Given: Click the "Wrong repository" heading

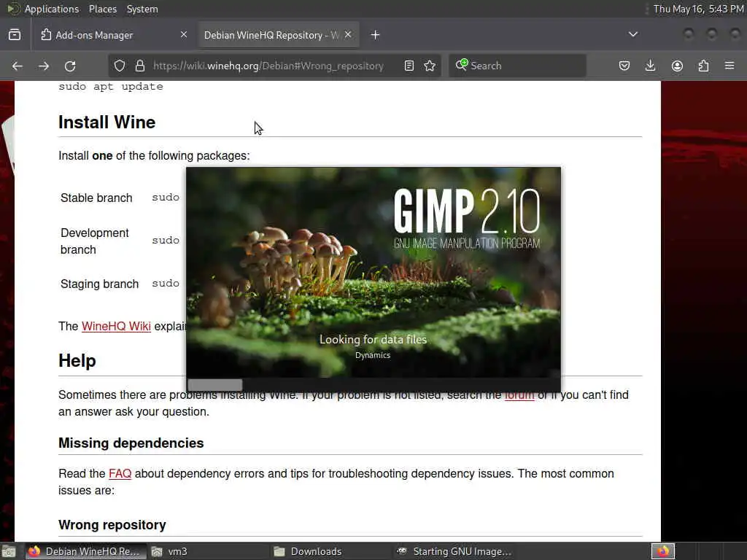Looking at the screenshot, I should [x=112, y=525].
